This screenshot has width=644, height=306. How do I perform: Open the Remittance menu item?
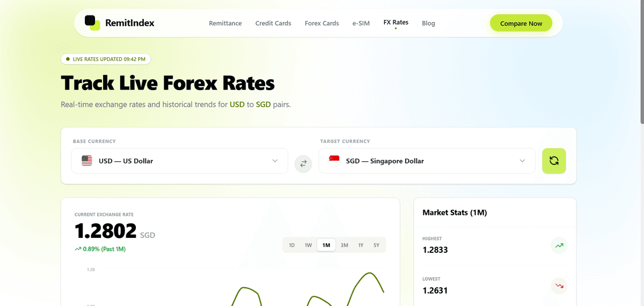(x=225, y=23)
